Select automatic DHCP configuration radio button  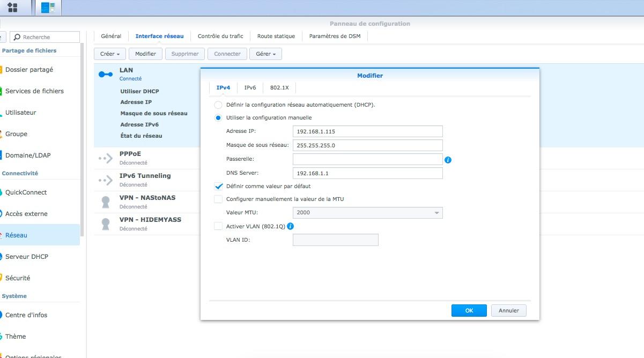(218, 105)
